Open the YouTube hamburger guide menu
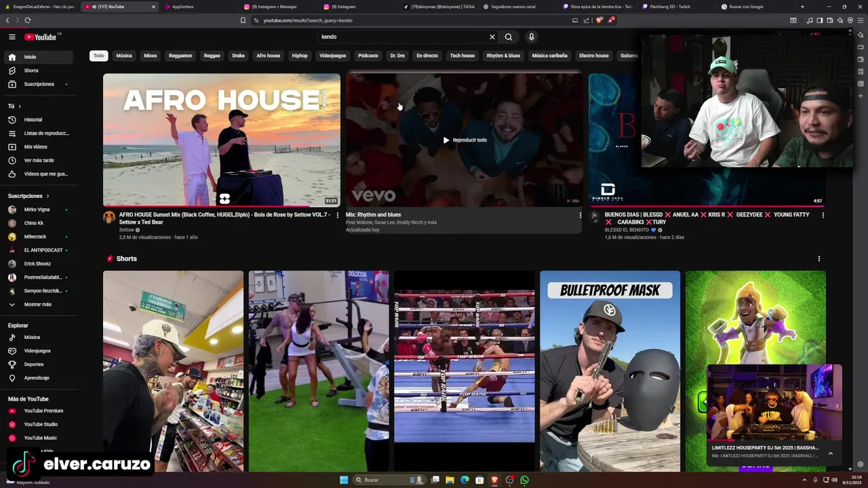868x488 pixels. pos(12,37)
